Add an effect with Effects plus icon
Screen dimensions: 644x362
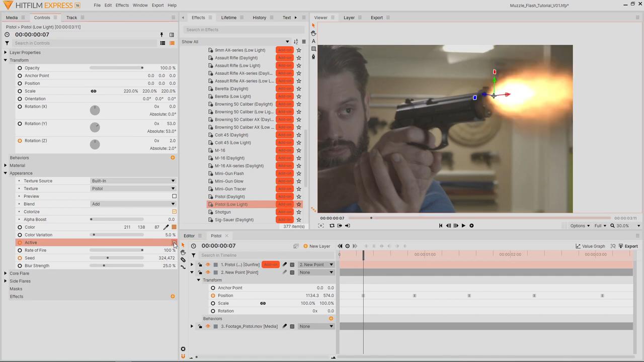point(173,297)
